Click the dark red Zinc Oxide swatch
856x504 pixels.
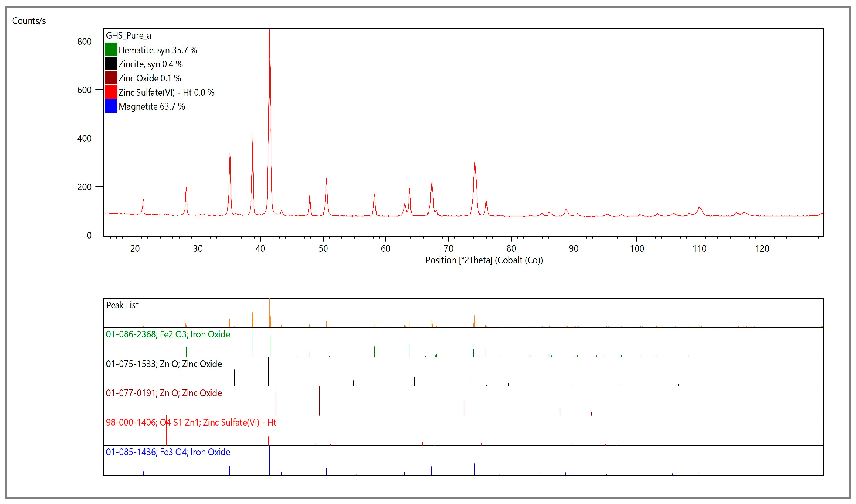tap(111, 78)
